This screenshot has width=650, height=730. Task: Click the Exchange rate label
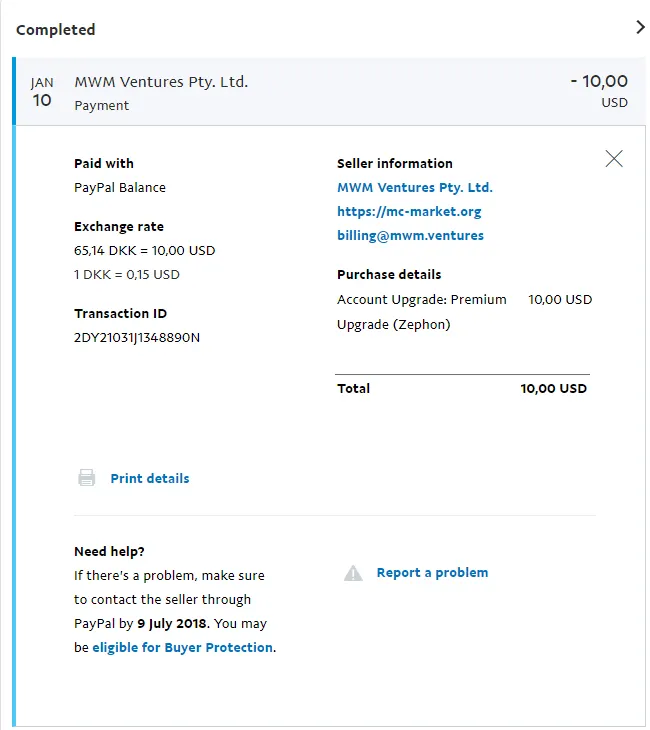(119, 227)
